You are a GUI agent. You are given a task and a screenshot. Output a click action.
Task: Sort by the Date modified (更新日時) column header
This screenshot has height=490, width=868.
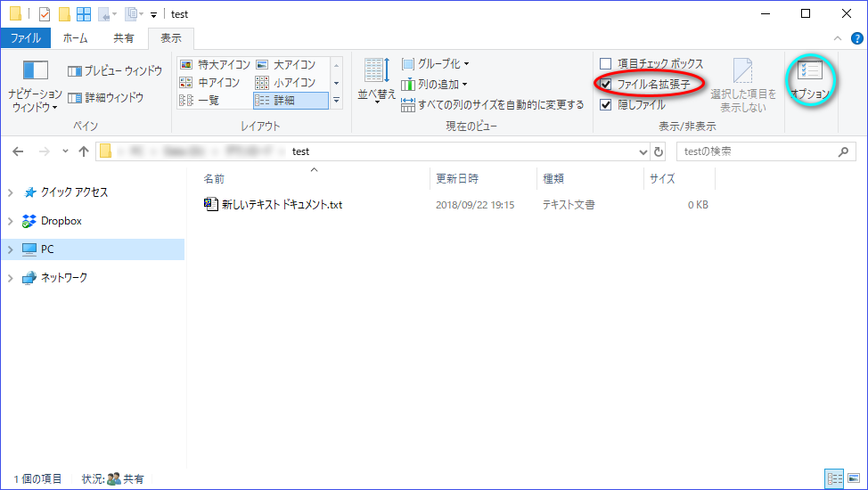(457, 179)
